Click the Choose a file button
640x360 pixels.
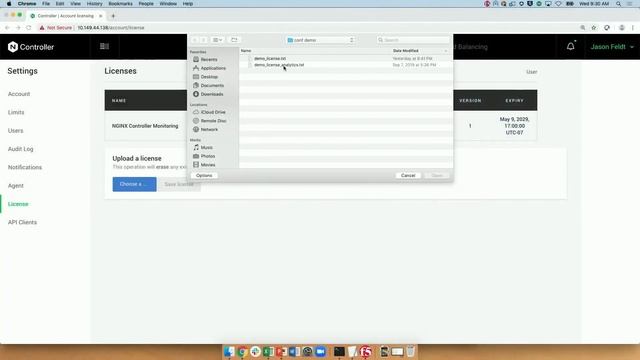click(x=134, y=184)
